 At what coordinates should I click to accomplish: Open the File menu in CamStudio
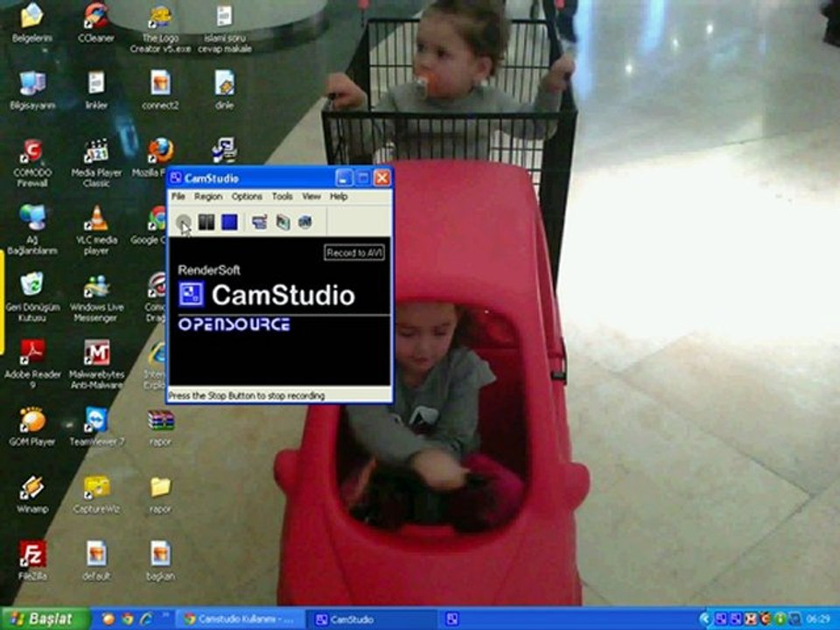click(178, 197)
